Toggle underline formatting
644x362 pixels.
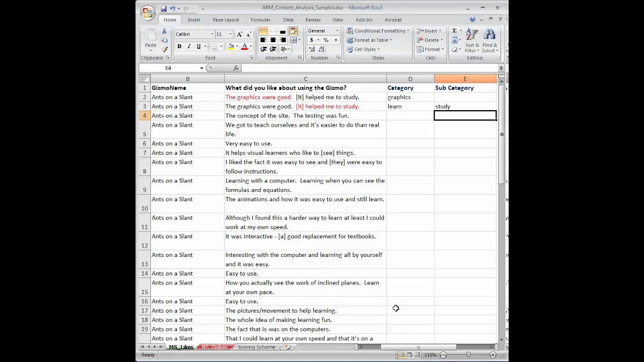point(199,46)
